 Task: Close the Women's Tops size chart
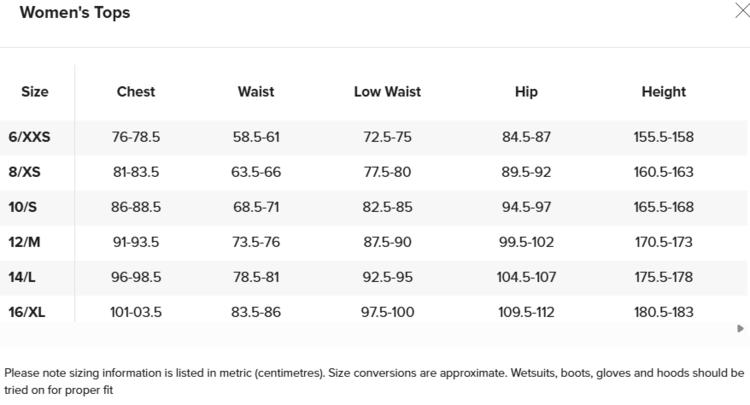pyautogui.click(x=740, y=12)
